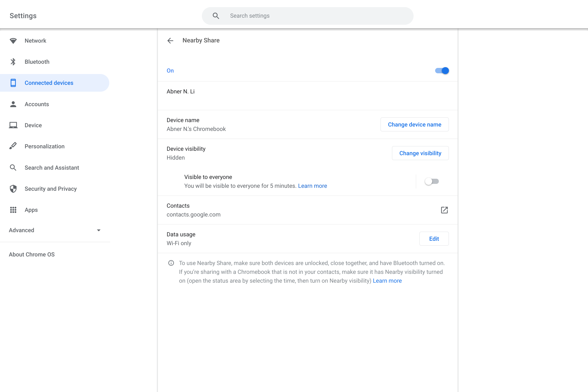Click the Change device name button
This screenshot has height=392, width=588.
(x=414, y=125)
